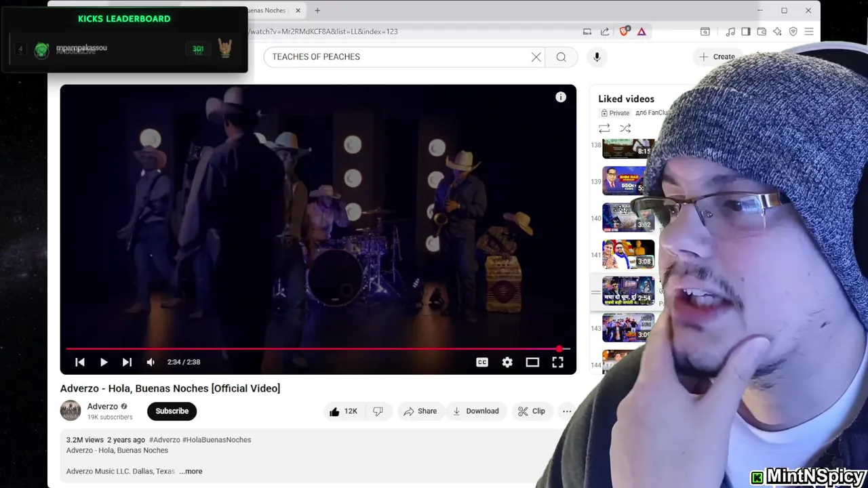Start voice search with microphone
Viewport: 868px width, 488px height.
click(x=597, y=57)
